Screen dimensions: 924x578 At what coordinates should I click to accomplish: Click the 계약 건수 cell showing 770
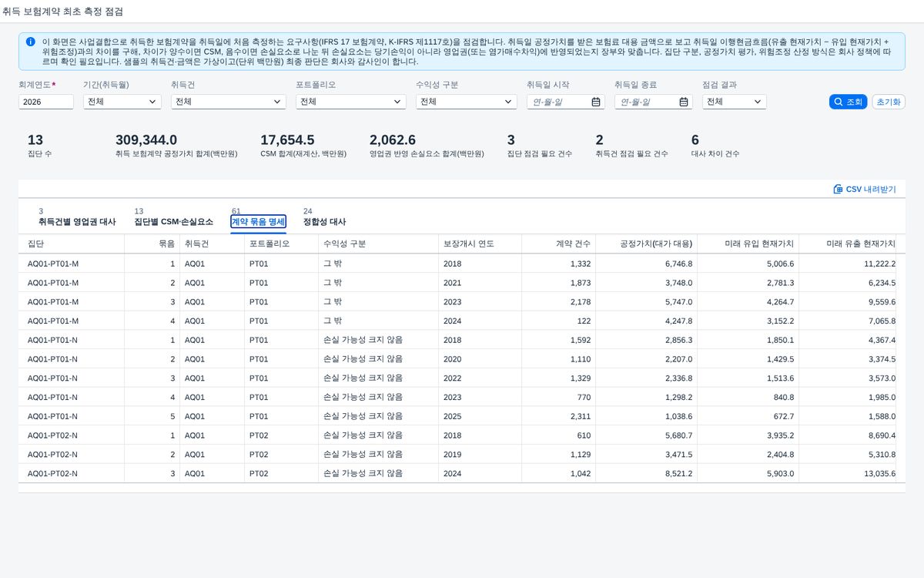point(559,398)
